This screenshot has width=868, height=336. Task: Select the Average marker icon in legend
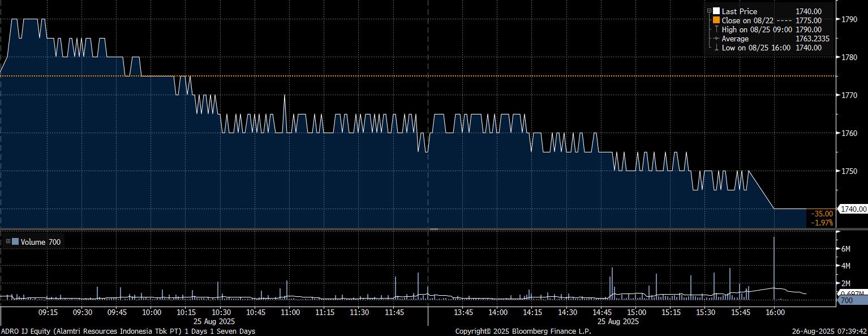click(716, 39)
